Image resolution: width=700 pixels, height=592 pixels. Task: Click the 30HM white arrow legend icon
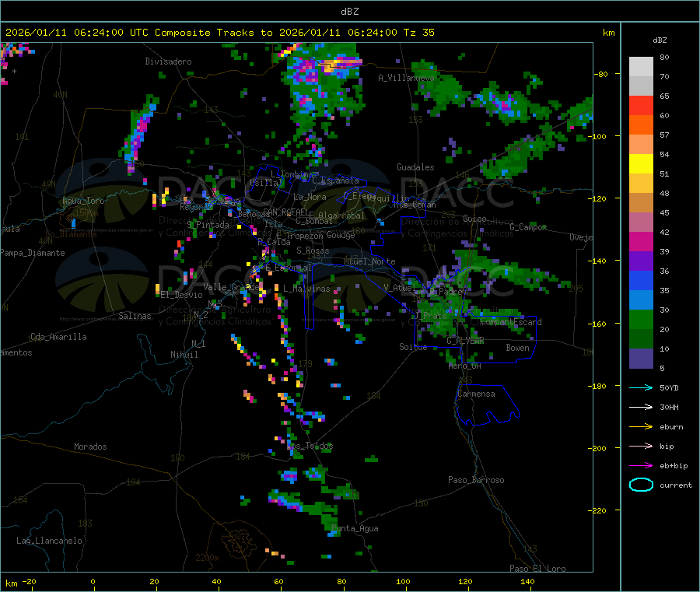tap(641, 407)
